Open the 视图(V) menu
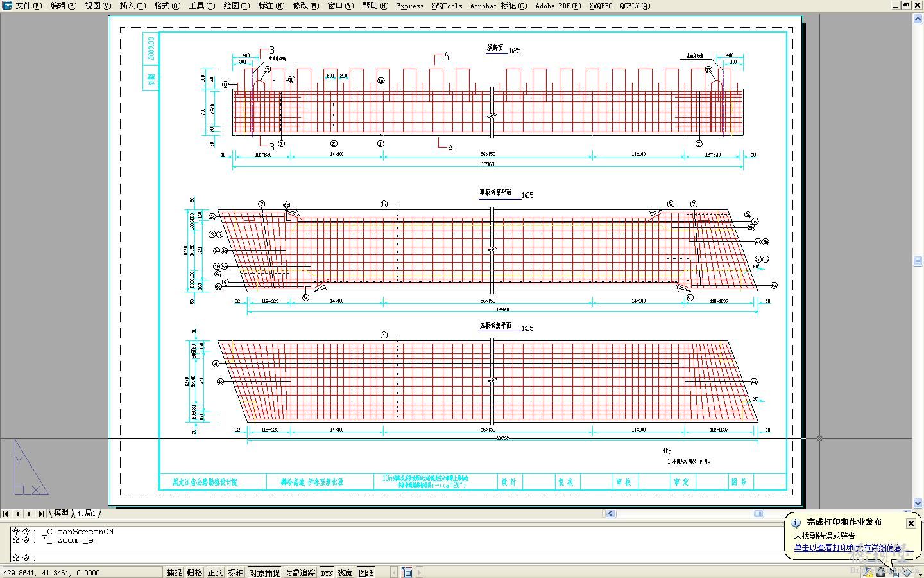 (x=98, y=6)
